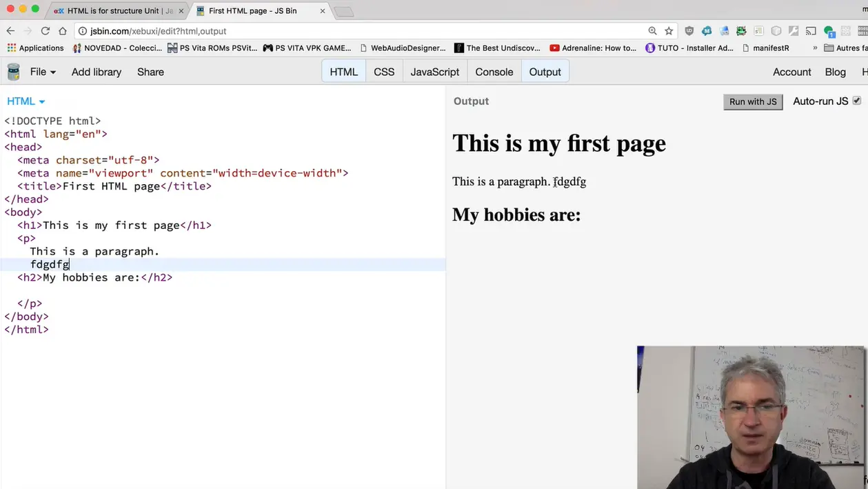
Task: Toggle the CSS panel tab
Action: 384,72
